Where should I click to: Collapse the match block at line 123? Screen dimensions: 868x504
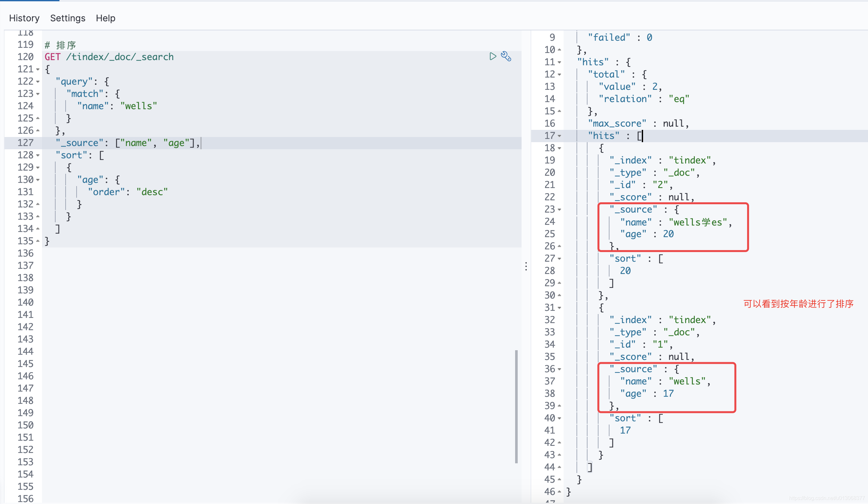pos(38,94)
